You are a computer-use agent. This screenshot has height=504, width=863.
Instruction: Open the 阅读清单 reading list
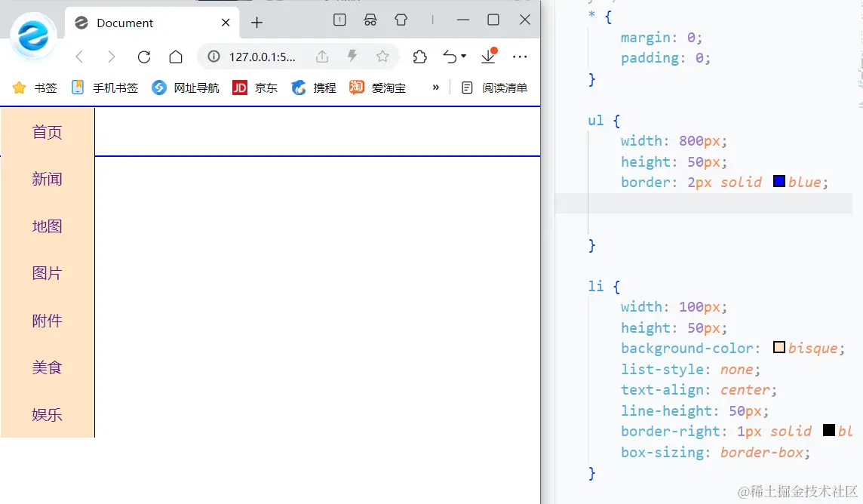(494, 88)
